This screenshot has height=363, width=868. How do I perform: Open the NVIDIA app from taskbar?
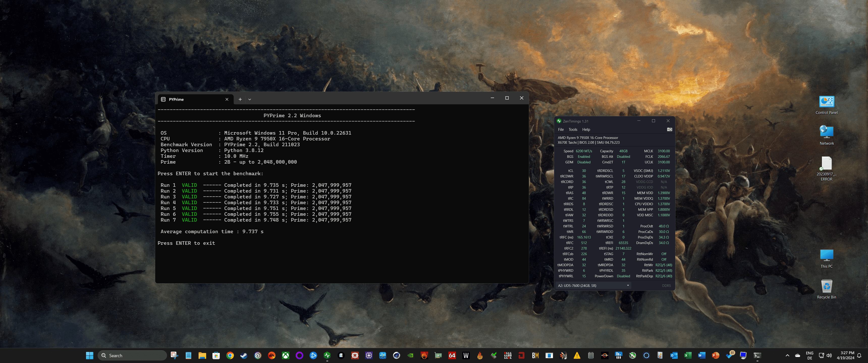coord(410,355)
